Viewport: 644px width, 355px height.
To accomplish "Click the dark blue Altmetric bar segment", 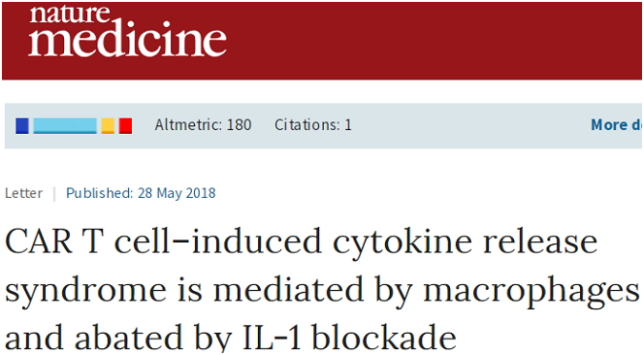I will pos(22,126).
